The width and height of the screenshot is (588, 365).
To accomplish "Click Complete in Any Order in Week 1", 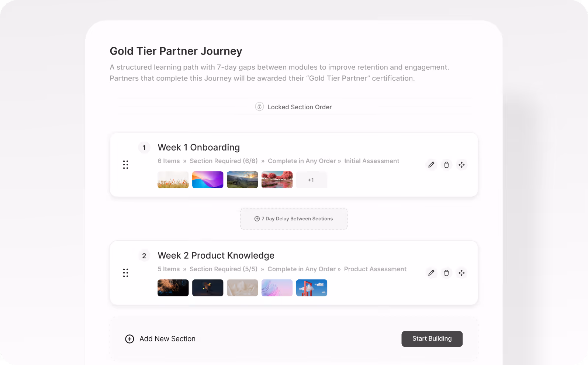I will pyautogui.click(x=302, y=161).
